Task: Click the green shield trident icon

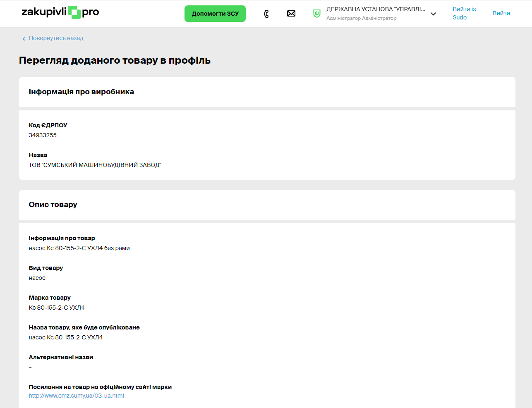Action: tap(317, 14)
